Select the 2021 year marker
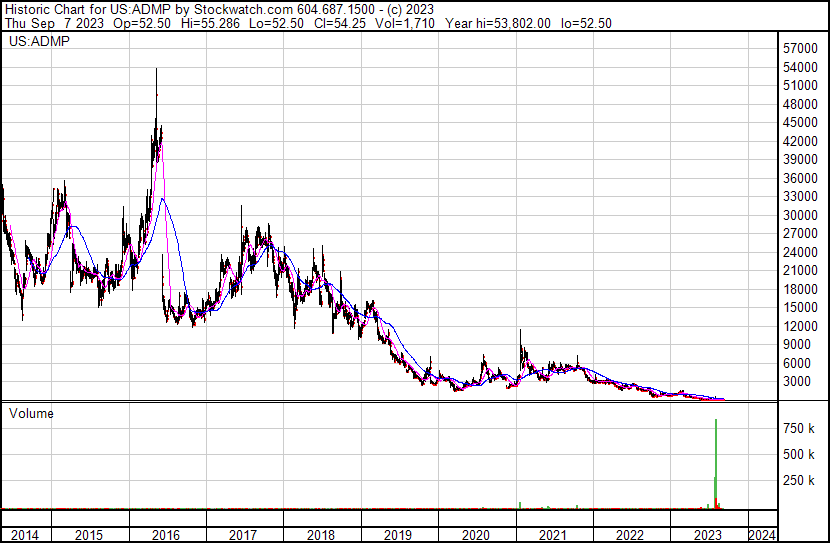830x543 pixels. pos(551,535)
